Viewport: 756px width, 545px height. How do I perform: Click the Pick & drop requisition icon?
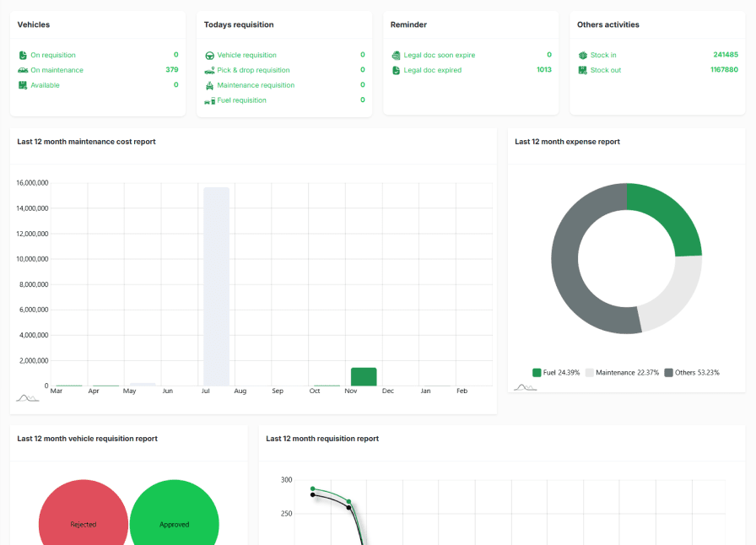click(209, 71)
